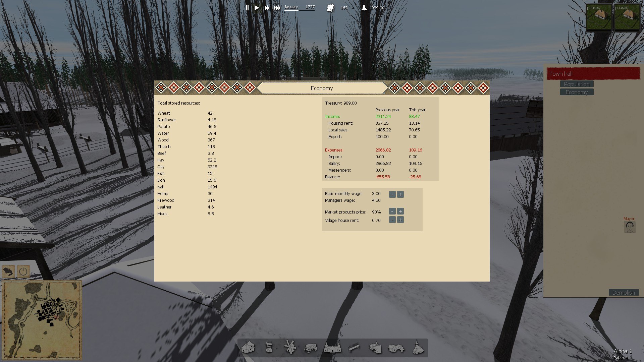The height and width of the screenshot is (362, 644).
Task: Open the wagon build menu
Action: 311,348
